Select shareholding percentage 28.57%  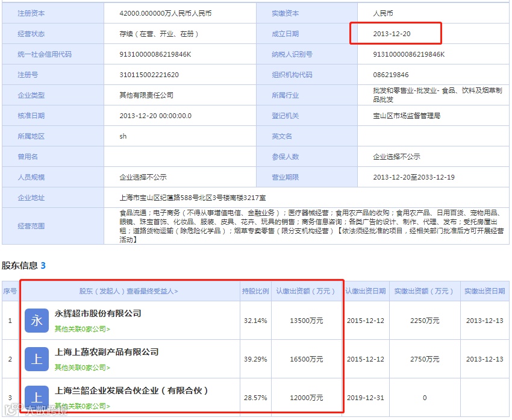point(255,398)
